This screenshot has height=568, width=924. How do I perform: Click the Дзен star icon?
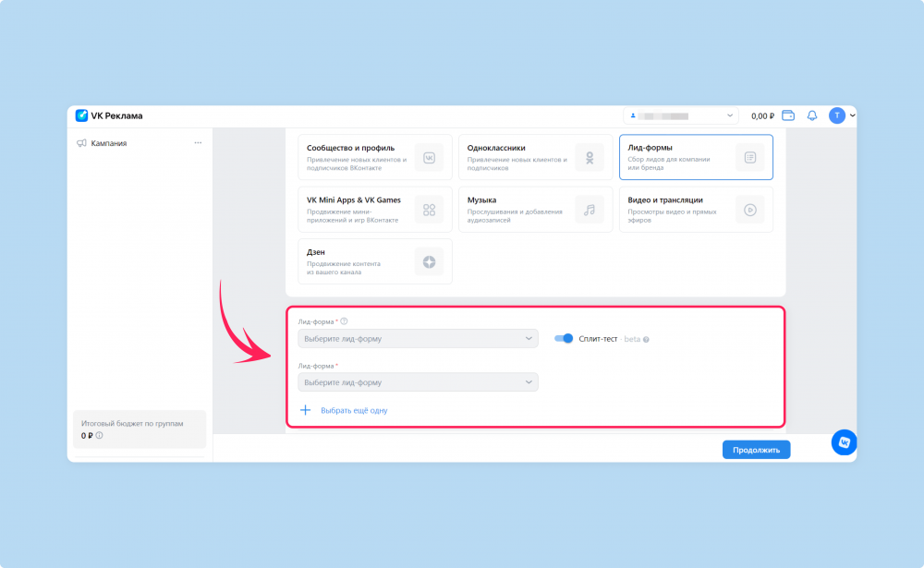click(x=429, y=261)
